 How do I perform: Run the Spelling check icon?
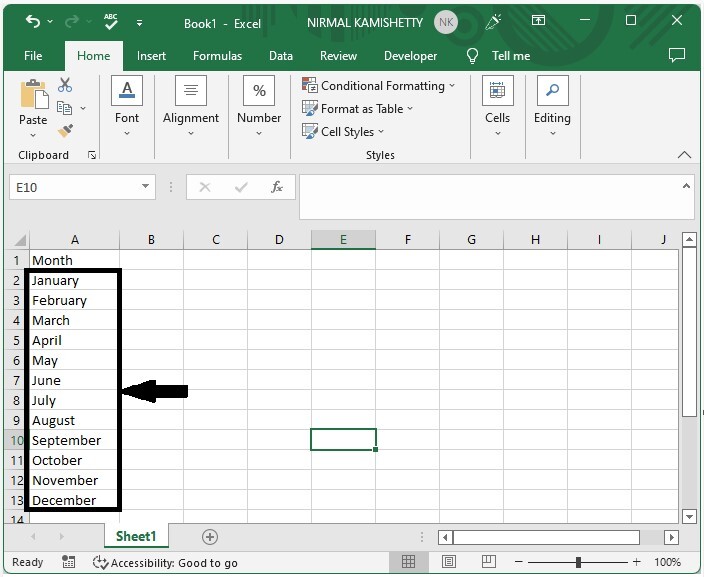click(110, 21)
